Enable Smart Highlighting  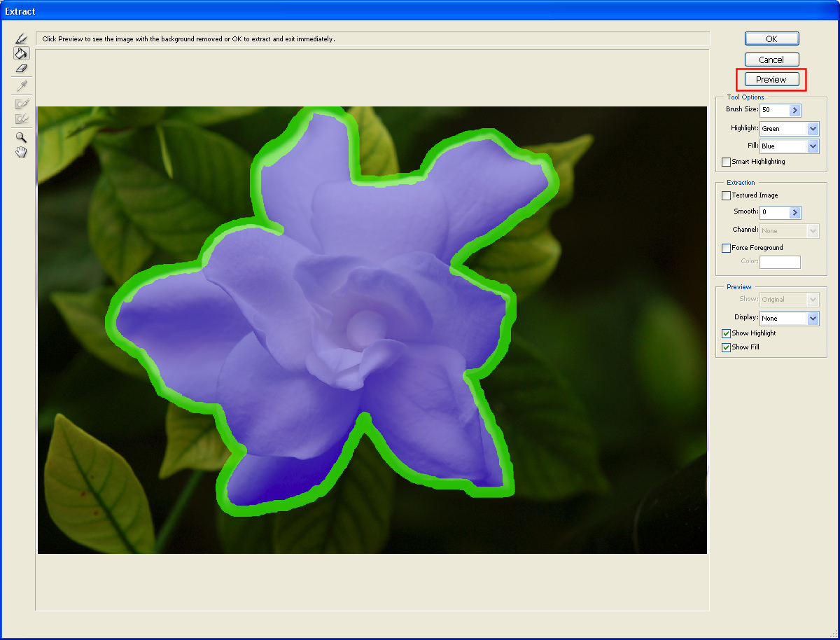[726, 161]
